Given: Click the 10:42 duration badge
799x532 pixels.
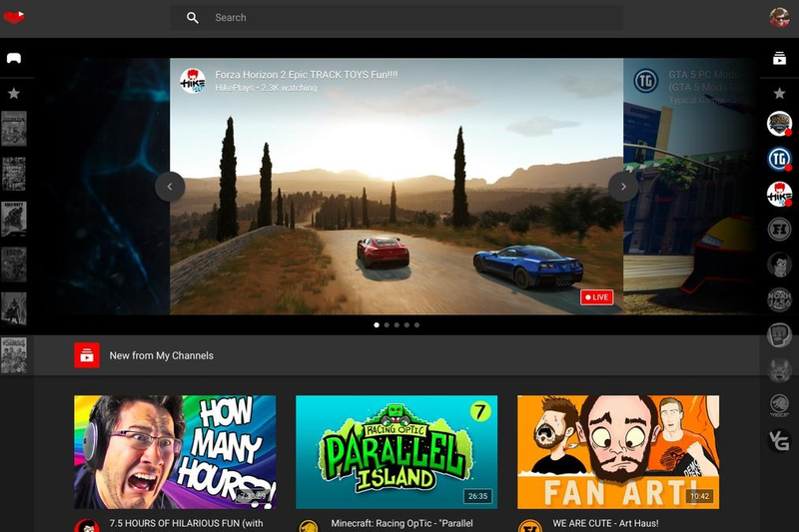Looking at the screenshot, I should tap(700, 496).
